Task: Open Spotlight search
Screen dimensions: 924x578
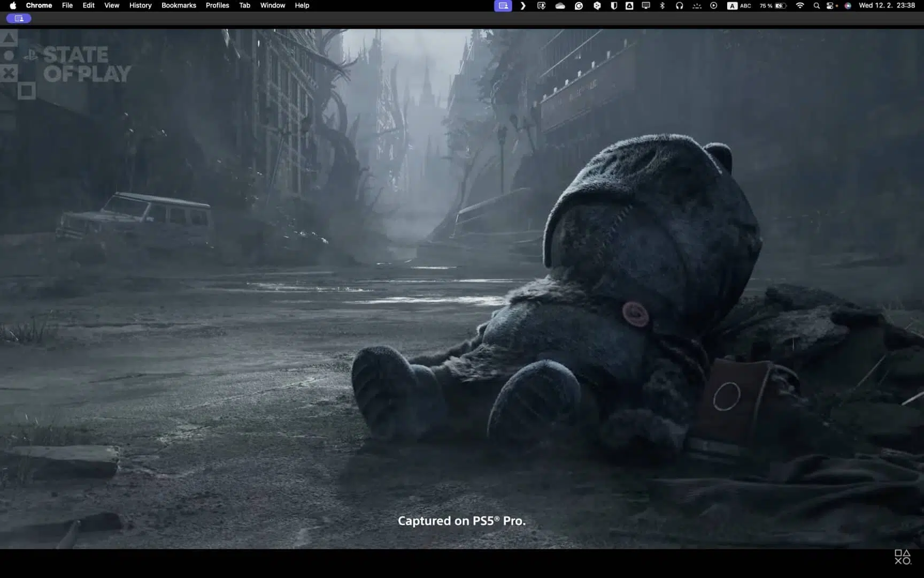Action: point(817,5)
